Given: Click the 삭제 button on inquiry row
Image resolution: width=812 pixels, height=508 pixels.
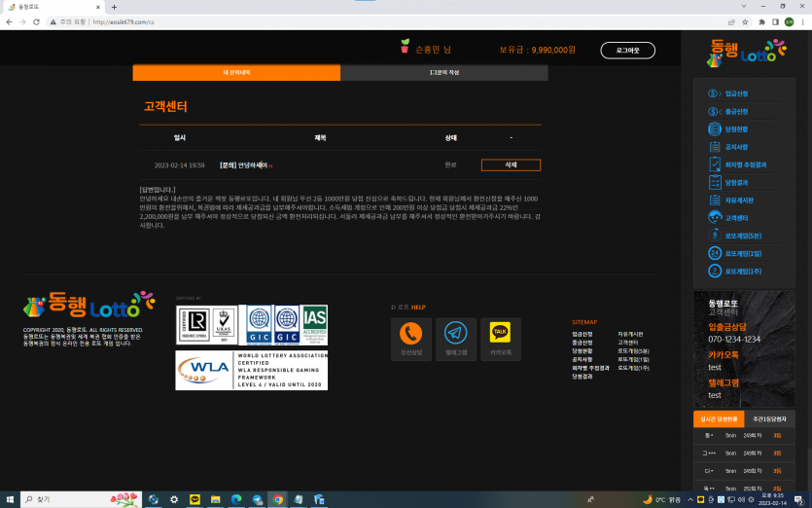Looking at the screenshot, I should point(511,164).
